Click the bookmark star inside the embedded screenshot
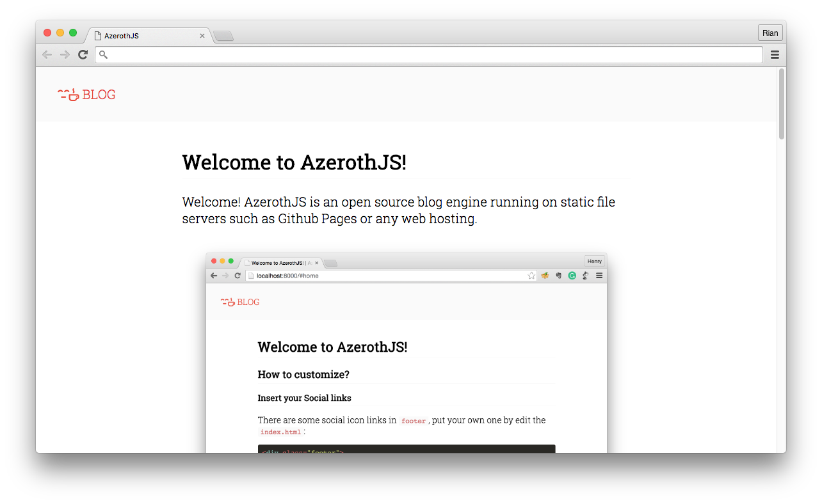Screen dimensions: 822x504 [x=531, y=275]
